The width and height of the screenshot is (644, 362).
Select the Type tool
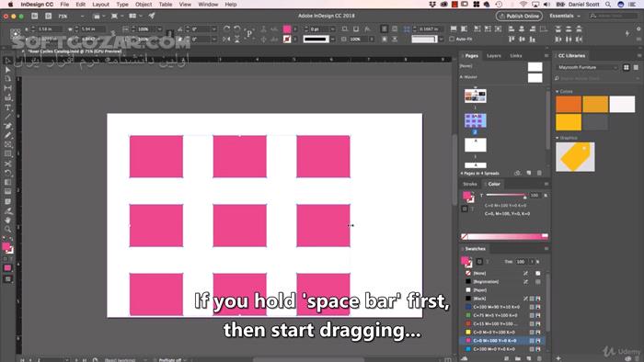click(7, 107)
